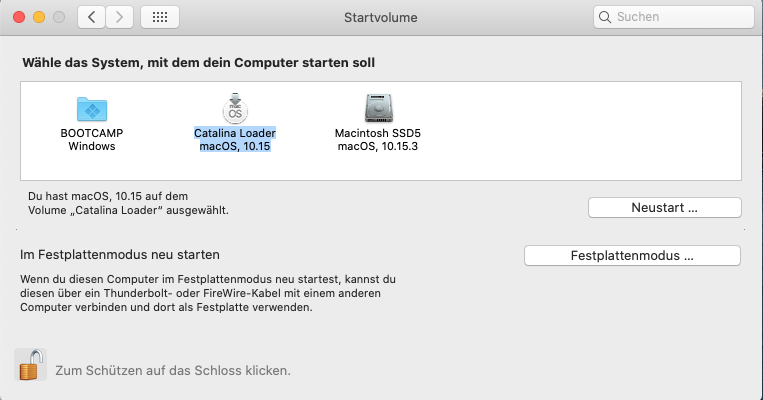Screen dimensions: 763x400
Task: Click the Startvolume window title
Action: [x=381, y=18]
